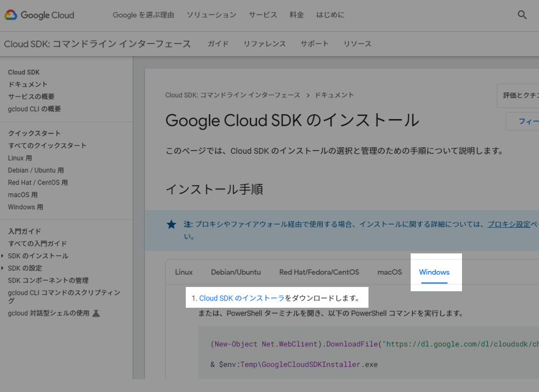The width and height of the screenshot is (539, 392).
Task: Click the GoogleCloudSDKInstaller.exe code line
Action: [x=294, y=365]
